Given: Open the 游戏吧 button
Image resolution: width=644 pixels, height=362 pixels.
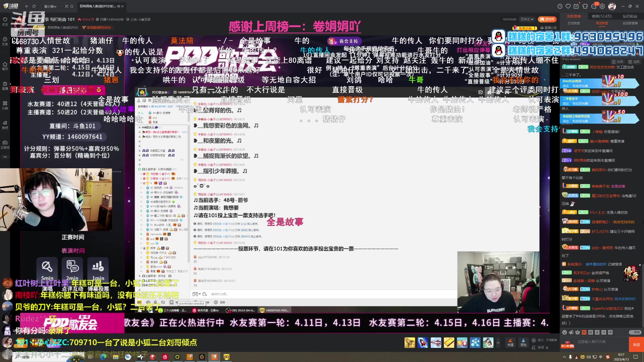Looking at the screenshot, I should [x=547, y=19].
